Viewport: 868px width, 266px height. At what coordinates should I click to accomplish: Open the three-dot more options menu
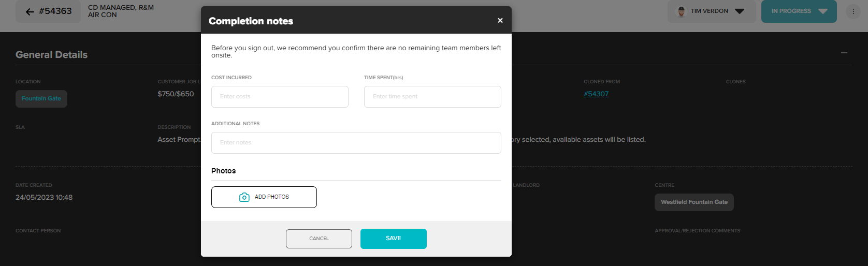853,11
